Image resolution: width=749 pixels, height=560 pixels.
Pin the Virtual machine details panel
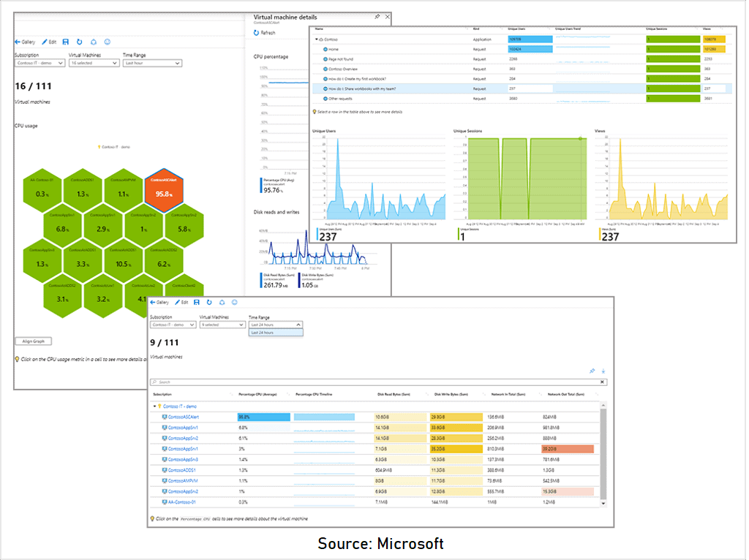(x=377, y=16)
